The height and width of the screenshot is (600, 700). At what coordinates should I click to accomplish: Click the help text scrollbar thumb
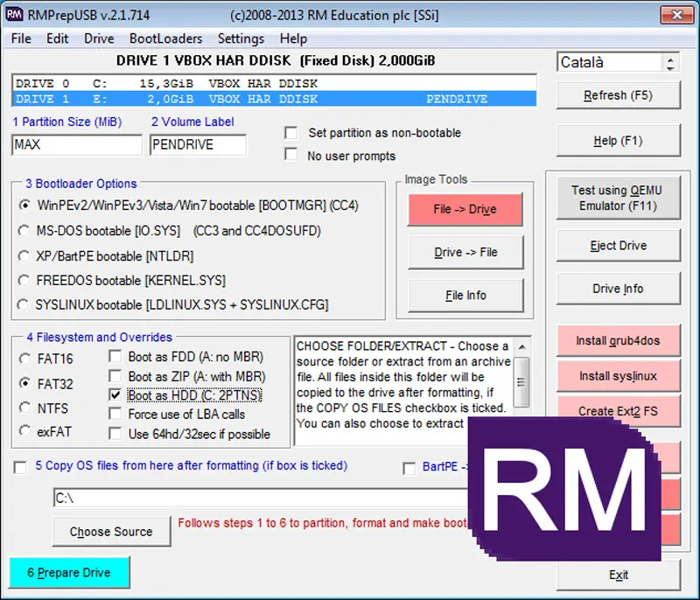(x=521, y=382)
